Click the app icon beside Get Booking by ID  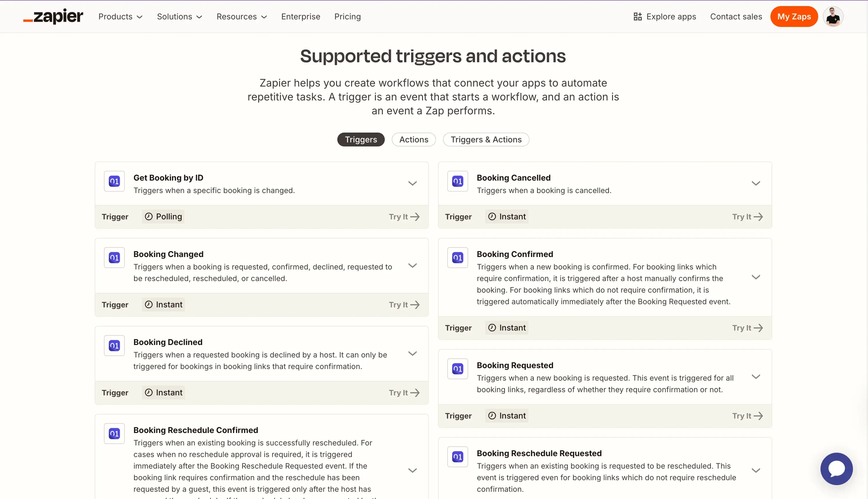coord(114,181)
